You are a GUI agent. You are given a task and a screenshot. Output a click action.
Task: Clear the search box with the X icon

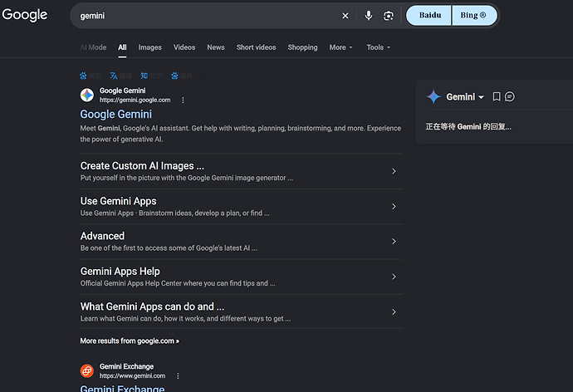tap(345, 16)
